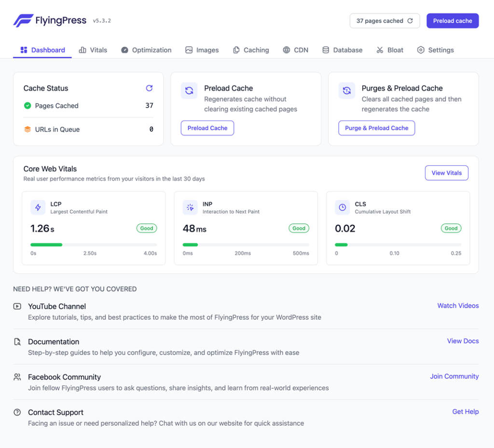Go to the Database tab

pyautogui.click(x=342, y=50)
